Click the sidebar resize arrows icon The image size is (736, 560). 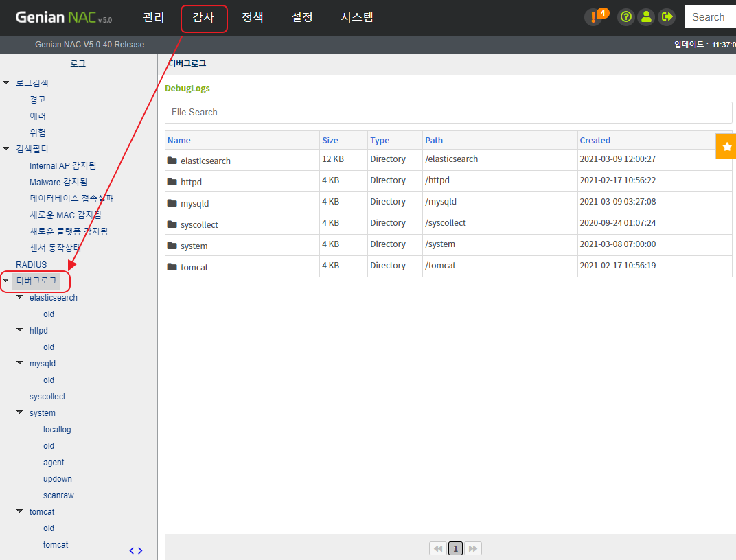pyautogui.click(x=136, y=550)
